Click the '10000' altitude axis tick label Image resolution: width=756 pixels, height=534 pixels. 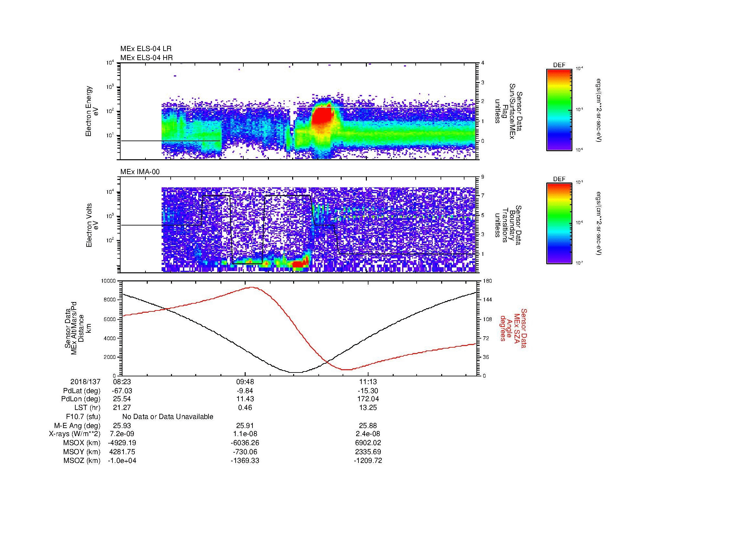108,281
